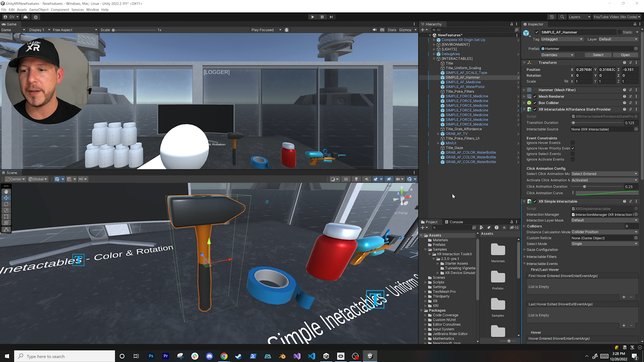Toggle 2D view mode in Scene

click(346, 179)
